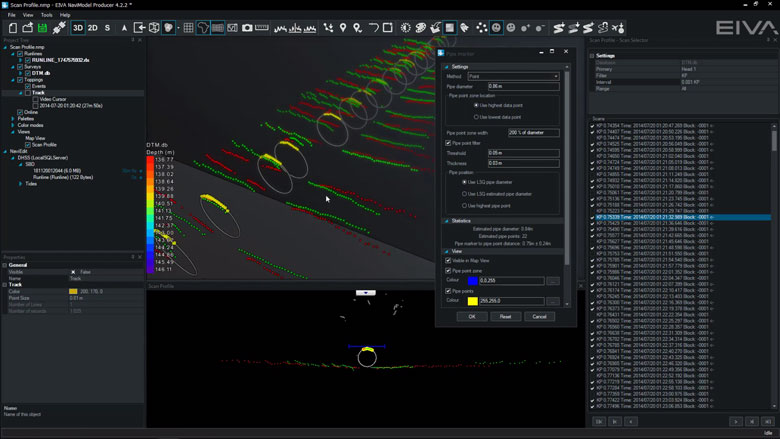
Task: Click the new file icon
Action: pos(12,28)
